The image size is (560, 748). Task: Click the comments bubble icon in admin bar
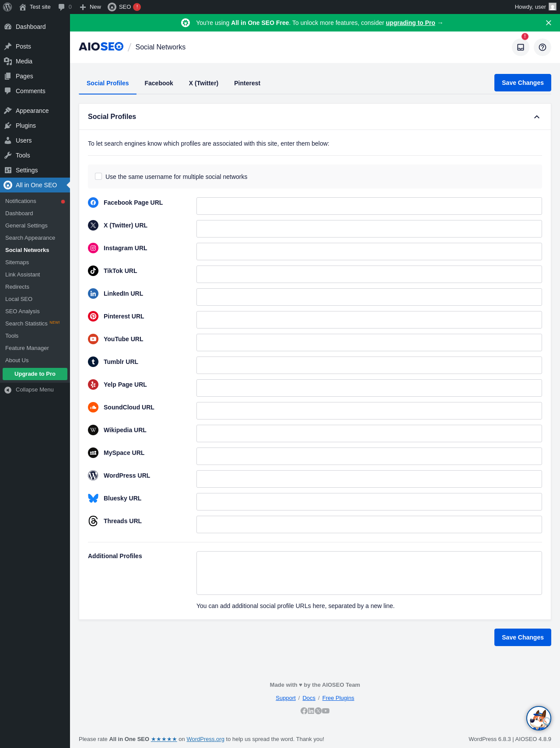pos(62,7)
